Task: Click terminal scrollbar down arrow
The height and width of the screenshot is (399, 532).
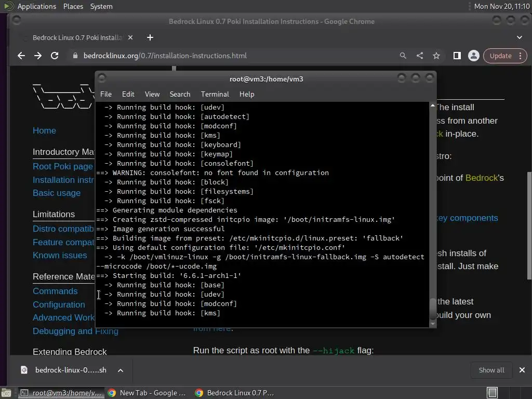Action: [433, 324]
